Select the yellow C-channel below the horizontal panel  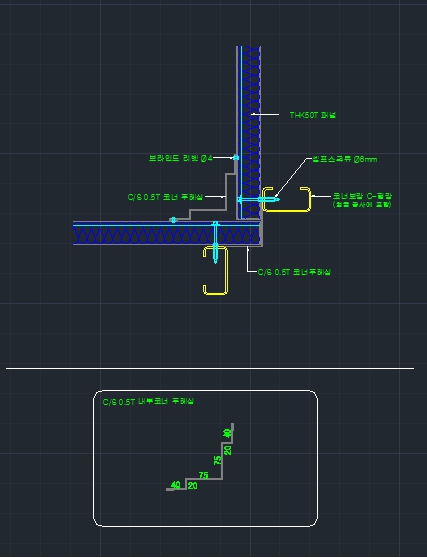tap(216, 270)
